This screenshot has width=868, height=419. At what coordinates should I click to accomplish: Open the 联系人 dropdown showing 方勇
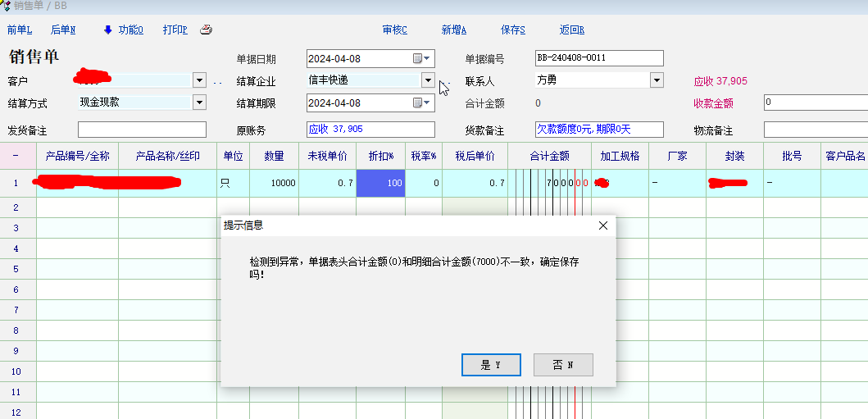coord(657,80)
